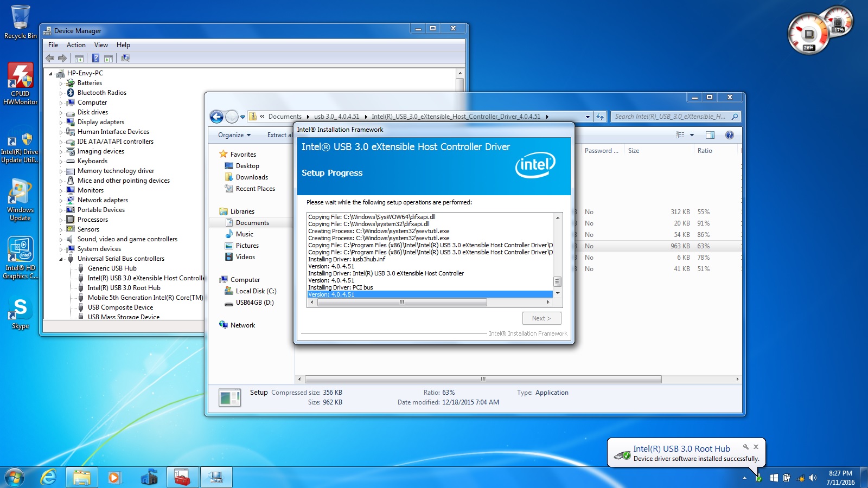Launch Internet Explorer from taskbar
The image size is (868, 488).
pyautogui.click(x=49, y=477)
